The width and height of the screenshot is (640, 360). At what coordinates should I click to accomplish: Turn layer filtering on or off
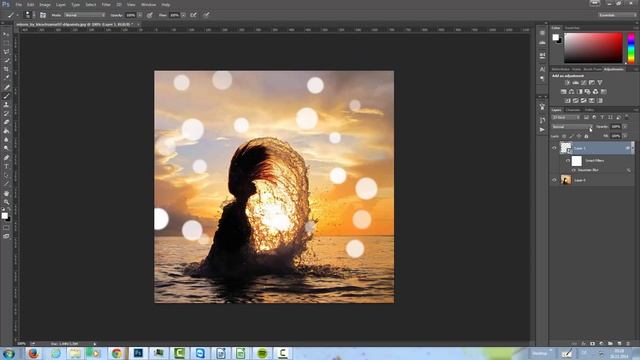tap(627, 118)
